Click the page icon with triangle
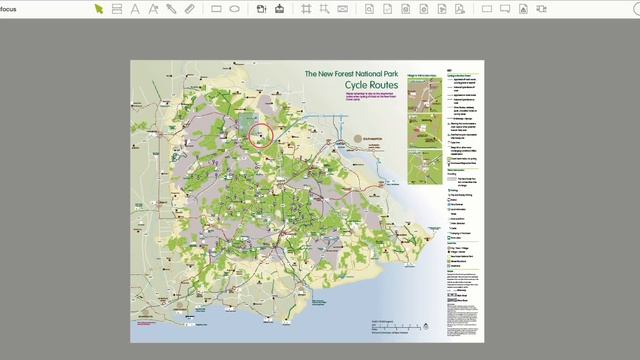This screenshot has width=640, height=360. (x=523, y=9)
